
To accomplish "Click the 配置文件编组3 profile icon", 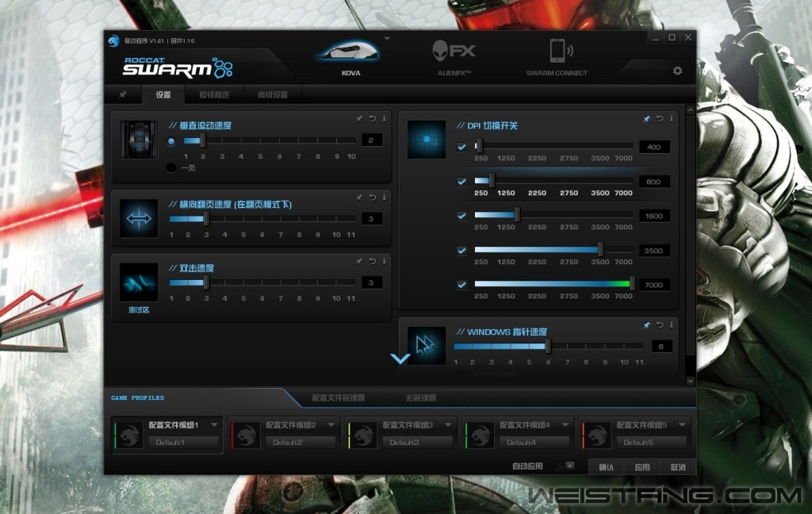I will tap(363, 435).
